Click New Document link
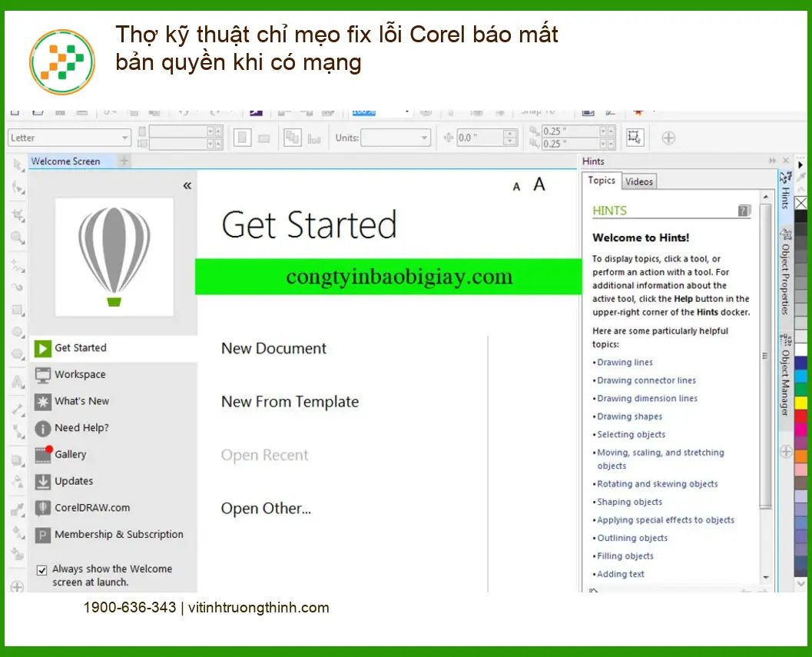 273,348
